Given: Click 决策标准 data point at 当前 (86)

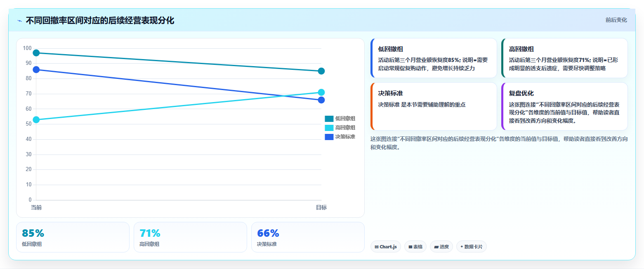Looking at the screenshot, I should click(36, 69).
